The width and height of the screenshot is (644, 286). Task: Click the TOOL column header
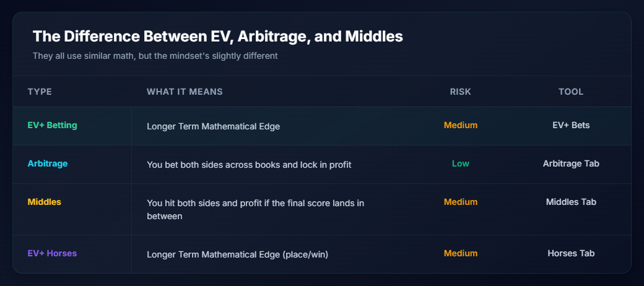coord(571,92)
